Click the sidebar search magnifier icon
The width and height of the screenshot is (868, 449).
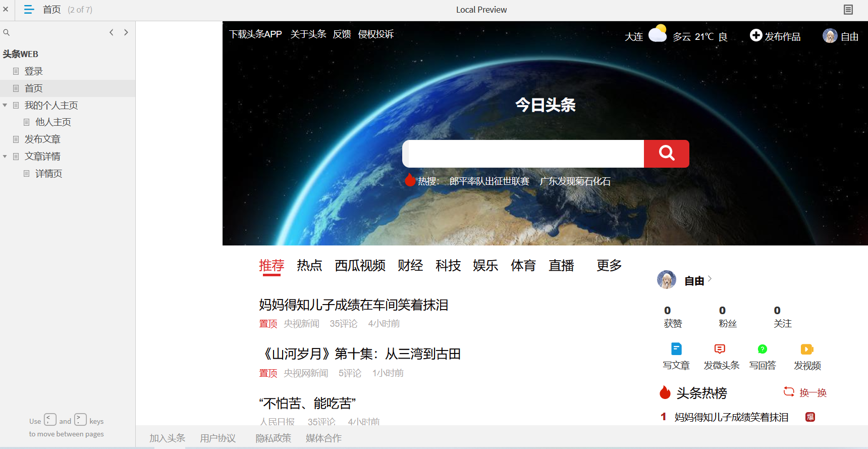point(7,32)
